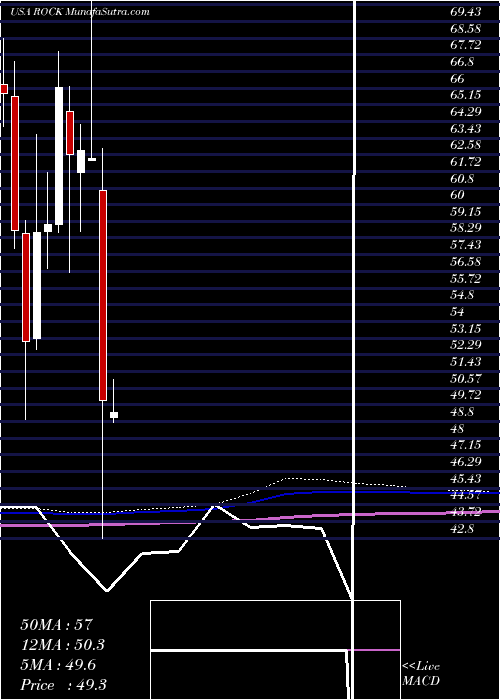Select the 46.29 axis label
Viewport: 500px width, 700px height.
466,462
